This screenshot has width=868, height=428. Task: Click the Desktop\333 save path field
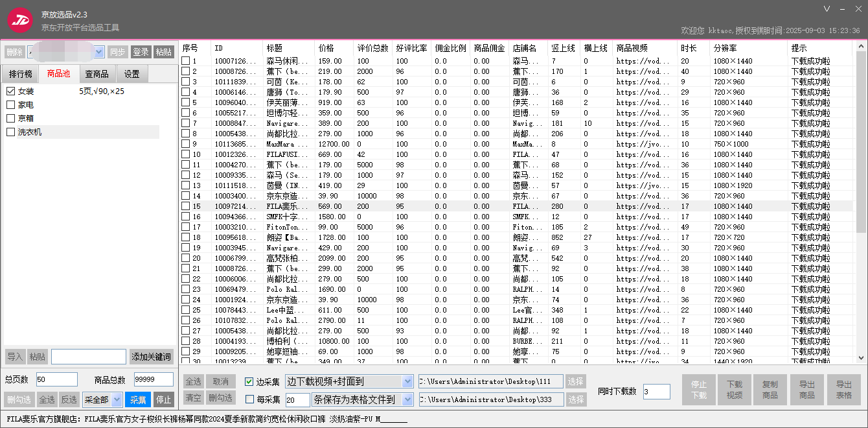pos(491,399)
